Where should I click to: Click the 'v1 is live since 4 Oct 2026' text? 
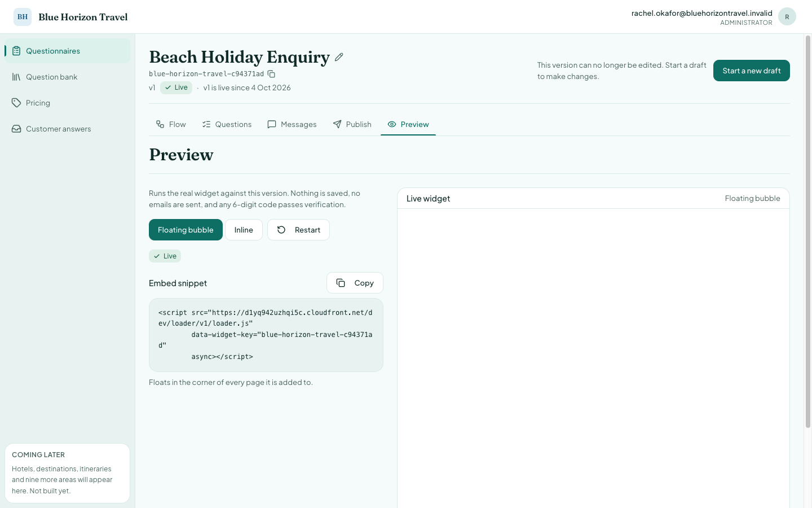(247, 87)
